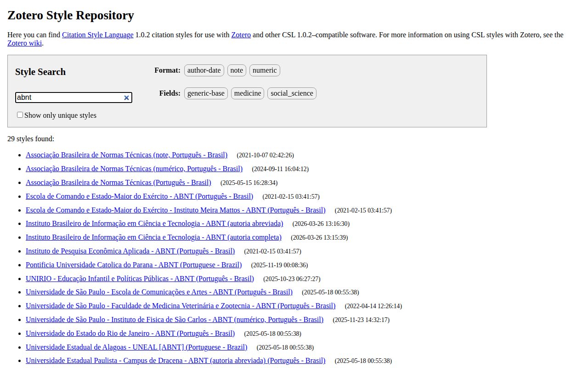The width and height of the screenshot is (588, 368).
Task: Filter by social_science field
Action: tap(292, 93)
